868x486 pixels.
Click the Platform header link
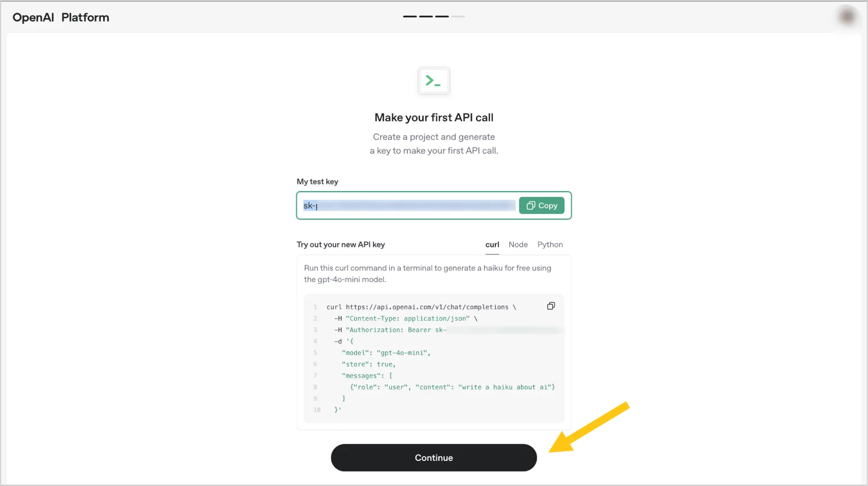pos(85,17)
